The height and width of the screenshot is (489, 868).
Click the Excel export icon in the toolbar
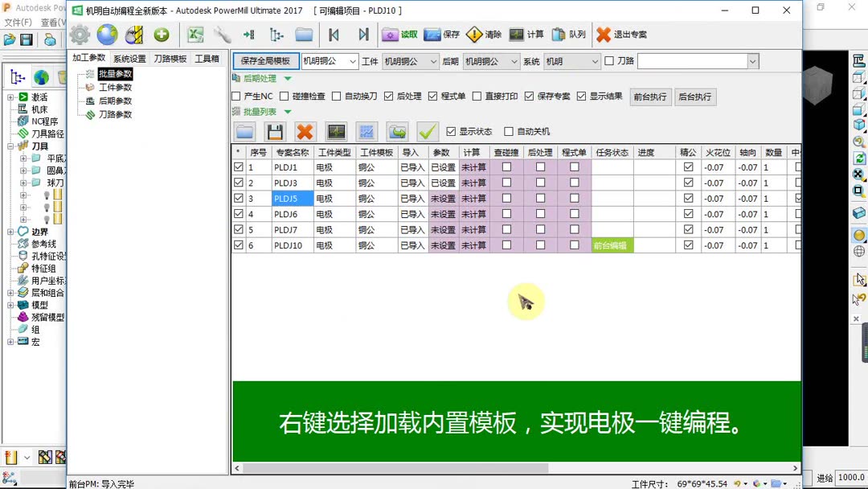point(195,35)
